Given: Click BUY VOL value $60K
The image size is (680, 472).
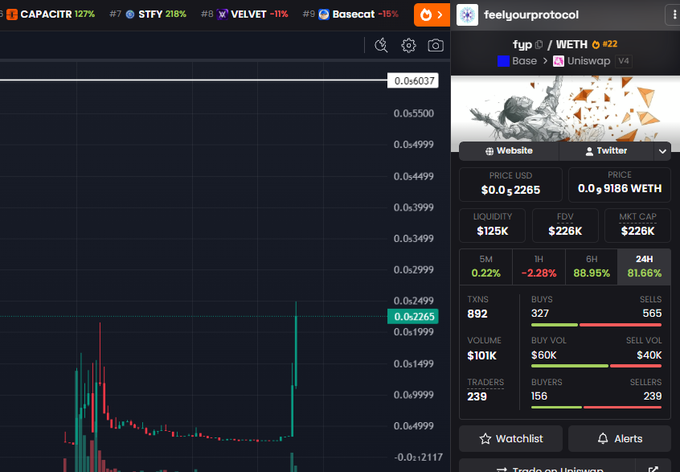Looking at the screenshot, I should (544, 355).
